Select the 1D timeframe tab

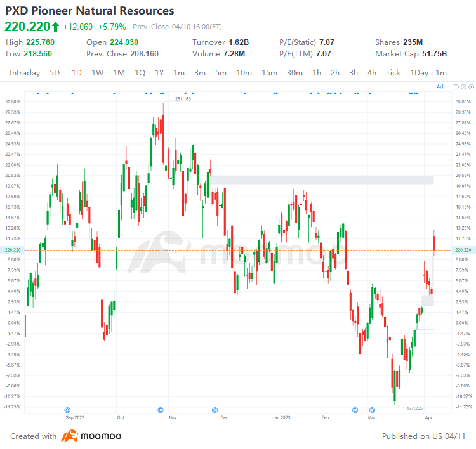point(76,72)
